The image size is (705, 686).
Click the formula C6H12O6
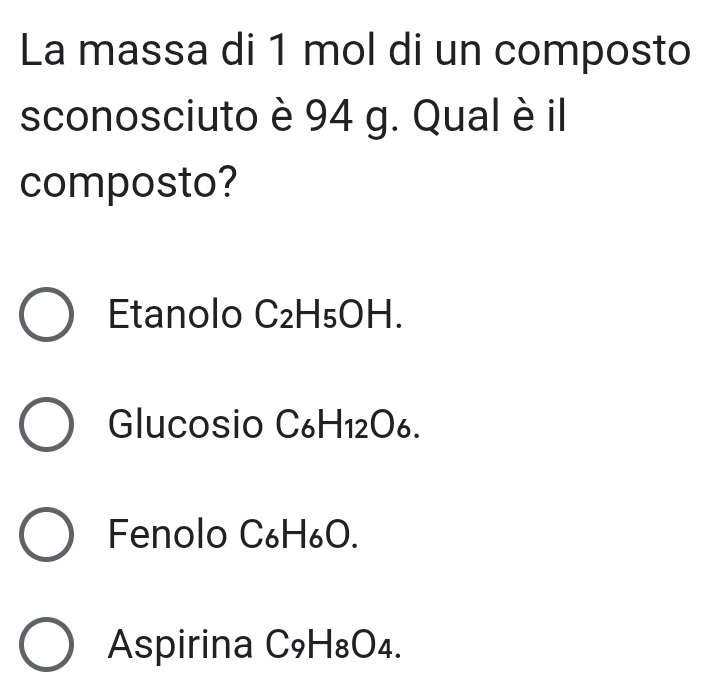343,427
